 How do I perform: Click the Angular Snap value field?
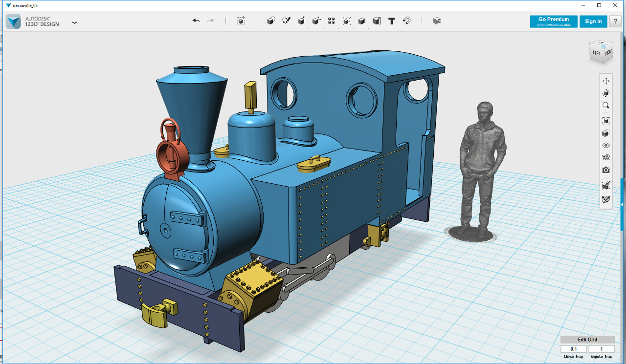602,349
